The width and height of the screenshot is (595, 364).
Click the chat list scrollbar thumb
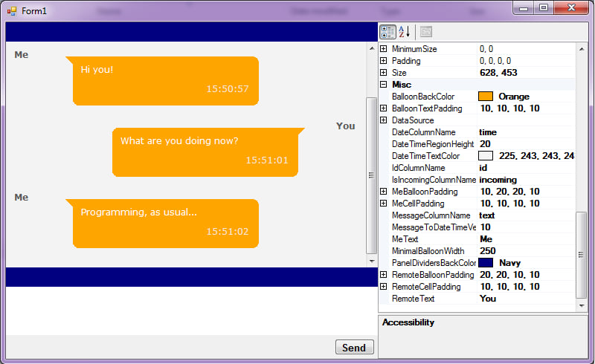(371, 175)
